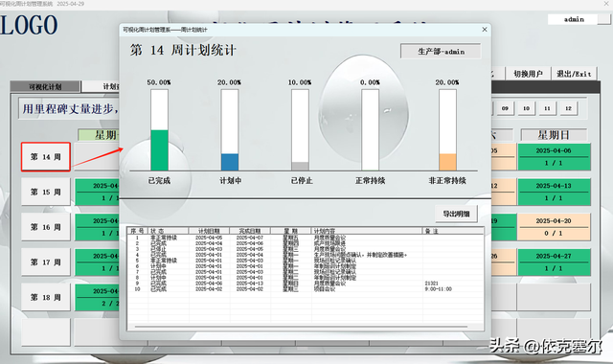The height and width of the screenshot is (364, 613).
Task: Open the 2025-04-20 calendar cell showing 0 / 1
Action: (554, 227)
